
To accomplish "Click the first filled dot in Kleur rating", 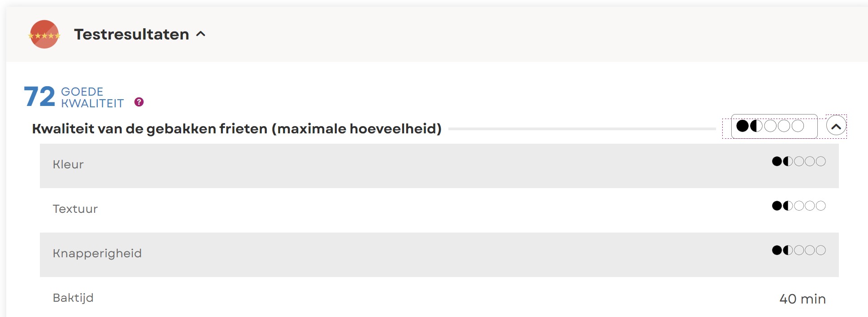I will (x=777, y=161).
